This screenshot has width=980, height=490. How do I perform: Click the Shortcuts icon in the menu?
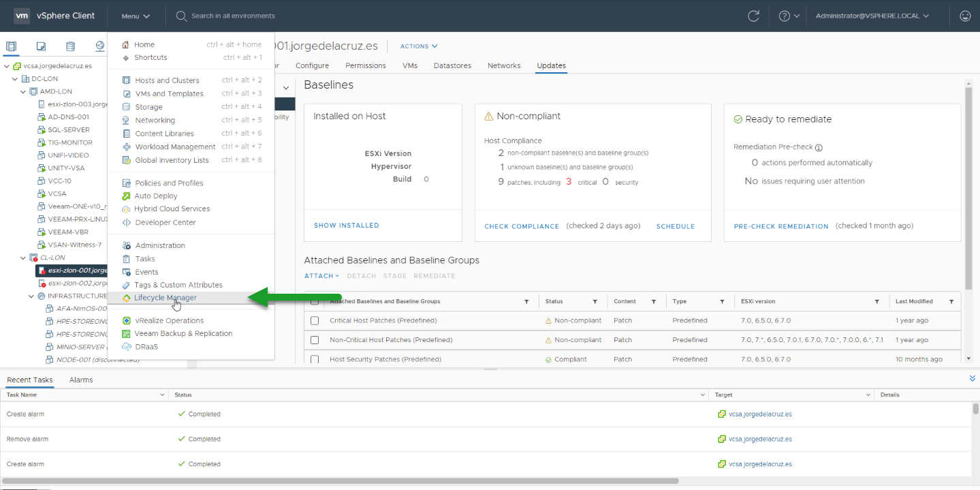click(x=126, y=58)
